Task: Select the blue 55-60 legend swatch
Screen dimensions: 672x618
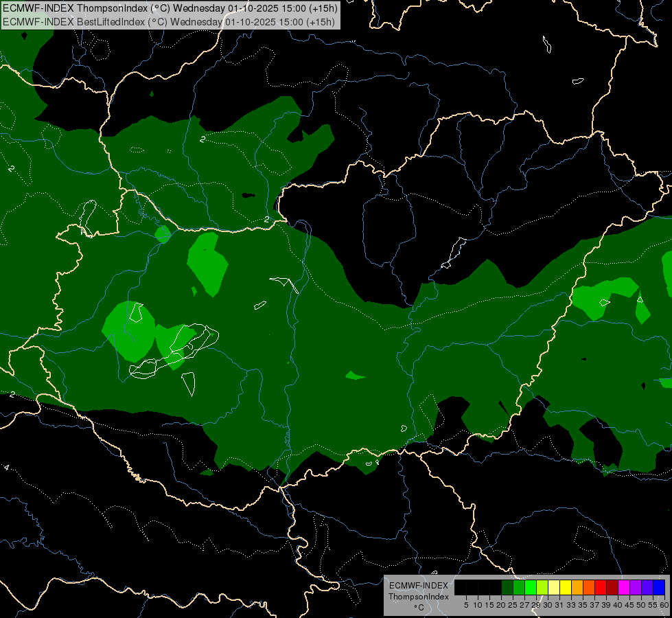Action: [659, 587]
